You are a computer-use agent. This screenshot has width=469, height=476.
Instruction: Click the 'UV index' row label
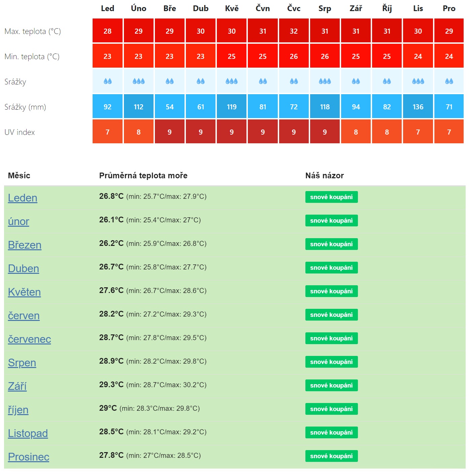(x=20, y=132)
